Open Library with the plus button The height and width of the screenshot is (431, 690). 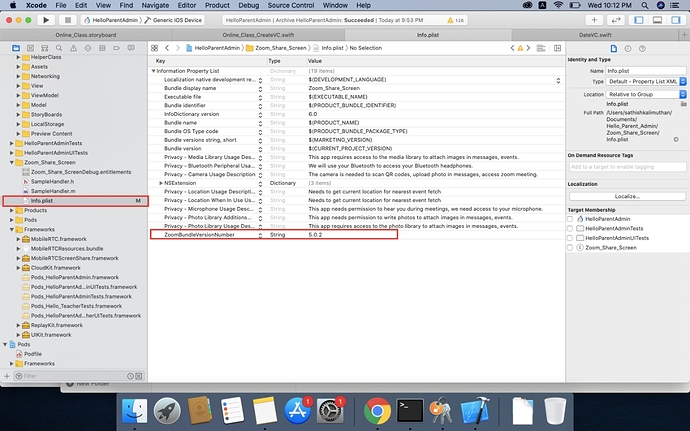[x=594, y=20]
